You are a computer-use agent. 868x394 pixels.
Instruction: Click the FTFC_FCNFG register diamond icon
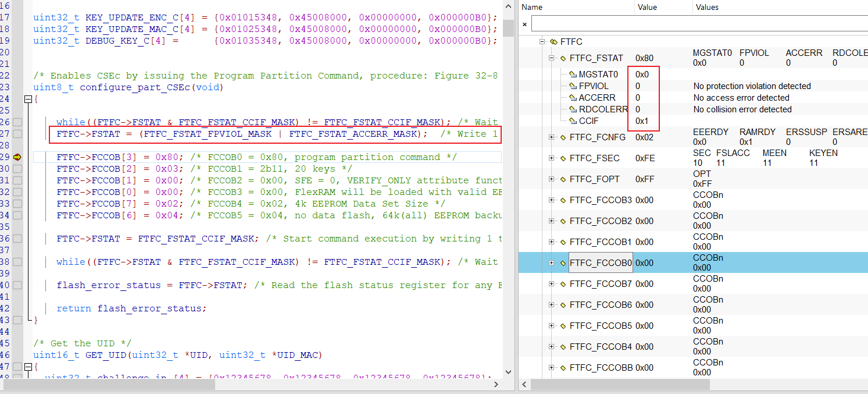tap(563, 137)
